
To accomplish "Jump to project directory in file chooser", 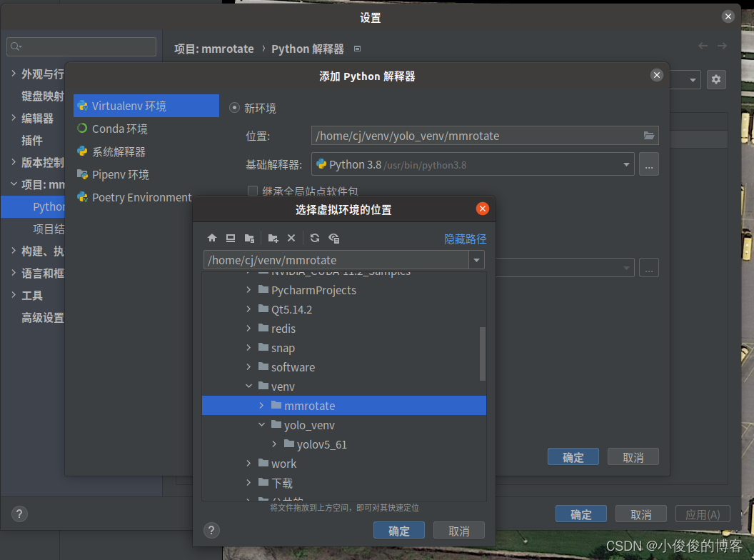I will 249,238.
